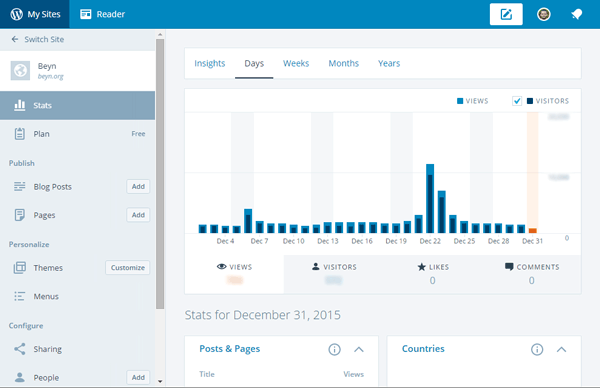Image resolution: width=600 pixels, height=388 pixels.
Task: Click the Beyn site globe icon
Action: [20, 70]
